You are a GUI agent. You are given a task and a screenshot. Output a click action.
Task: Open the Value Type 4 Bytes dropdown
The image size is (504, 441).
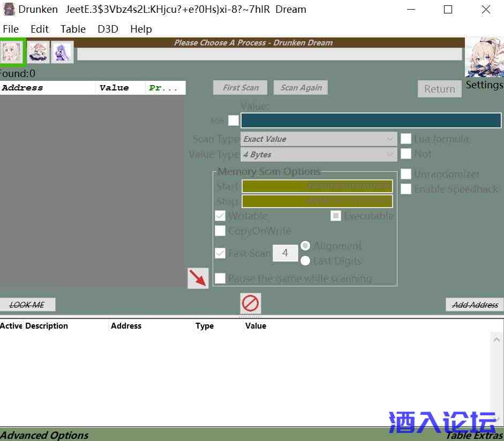coord(319,155)
